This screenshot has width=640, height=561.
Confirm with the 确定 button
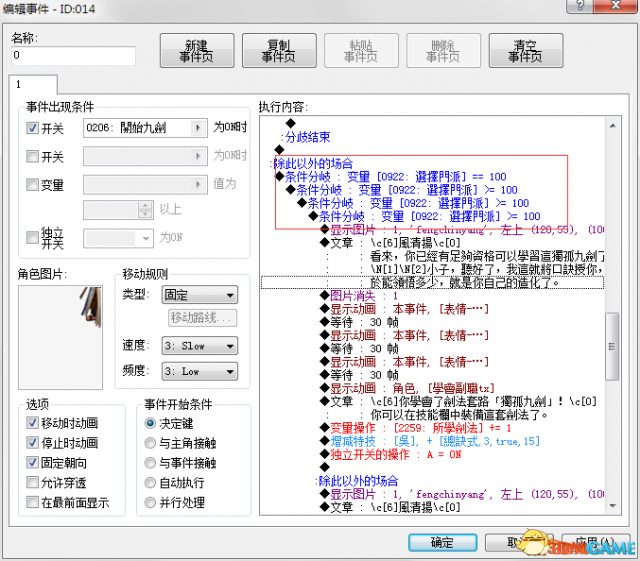point(442,542)
